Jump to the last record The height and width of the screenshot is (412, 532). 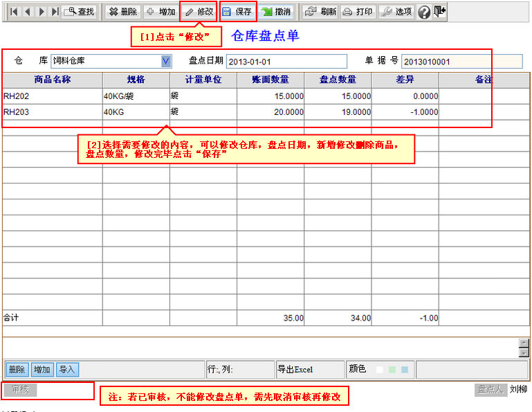coord(55,12)
